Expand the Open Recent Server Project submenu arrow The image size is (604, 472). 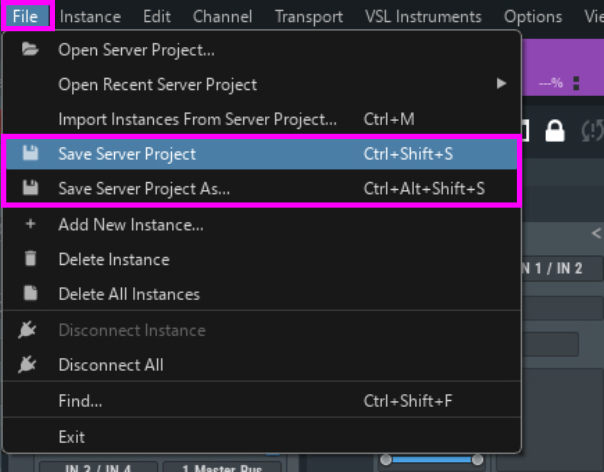(501, 84)
